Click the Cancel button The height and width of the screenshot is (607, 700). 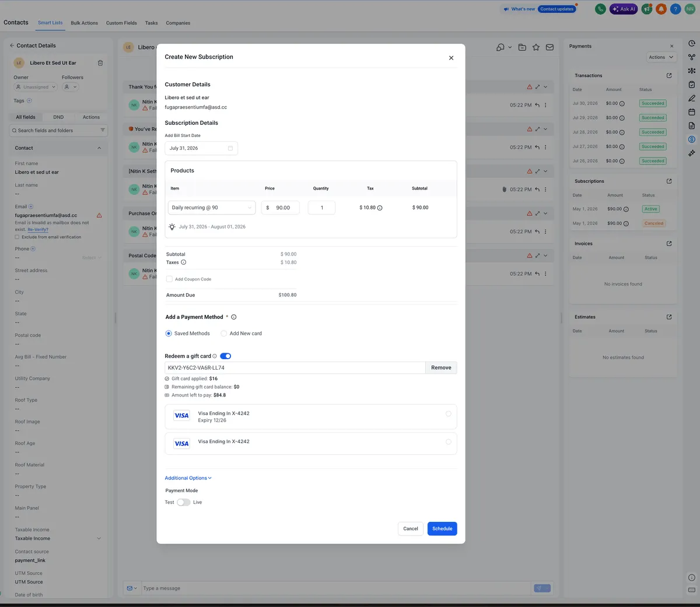[411, 529]
